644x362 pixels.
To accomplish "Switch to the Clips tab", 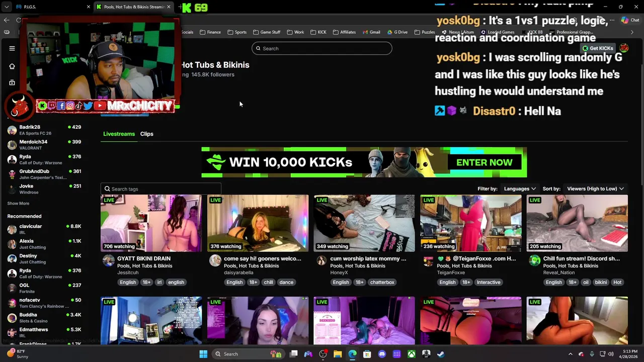I will [x=147, y=134].
